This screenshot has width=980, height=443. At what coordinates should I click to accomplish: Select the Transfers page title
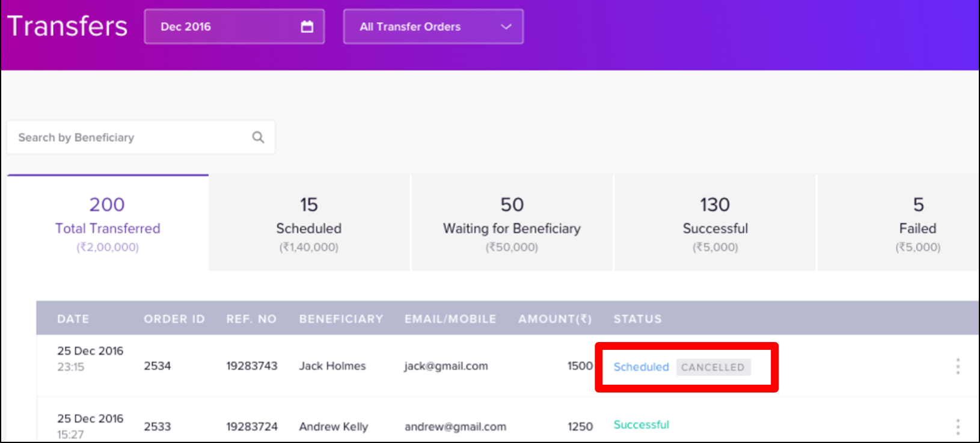pyautogui.click(x=67, y=26)
